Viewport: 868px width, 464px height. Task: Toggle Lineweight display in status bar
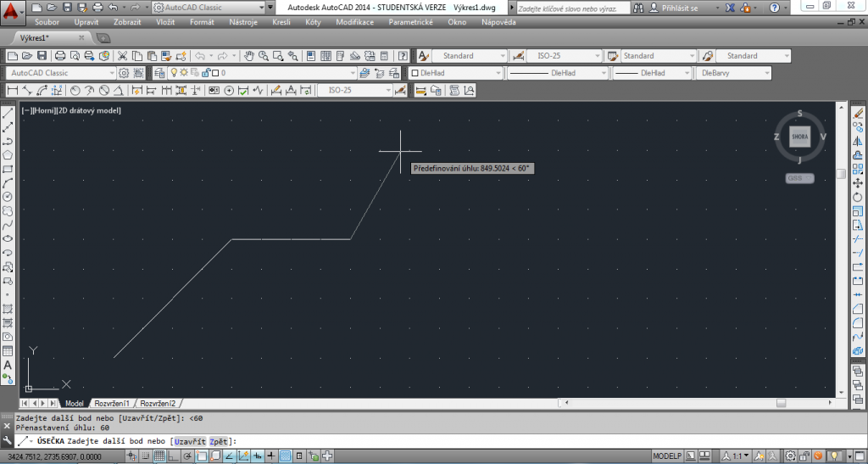click(x=271, y=456)
